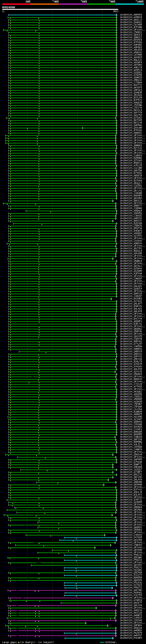Open hit UniRef100_C6T5M5
This screenshot has height=644, width=146.
131,55
